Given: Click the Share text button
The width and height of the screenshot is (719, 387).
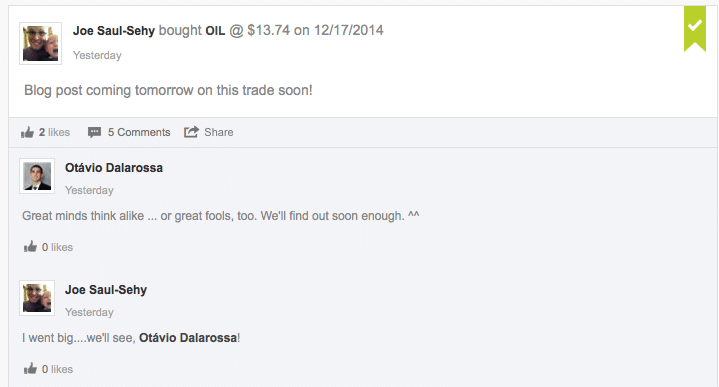Looking at the screenshot, I should pos(219,132).
